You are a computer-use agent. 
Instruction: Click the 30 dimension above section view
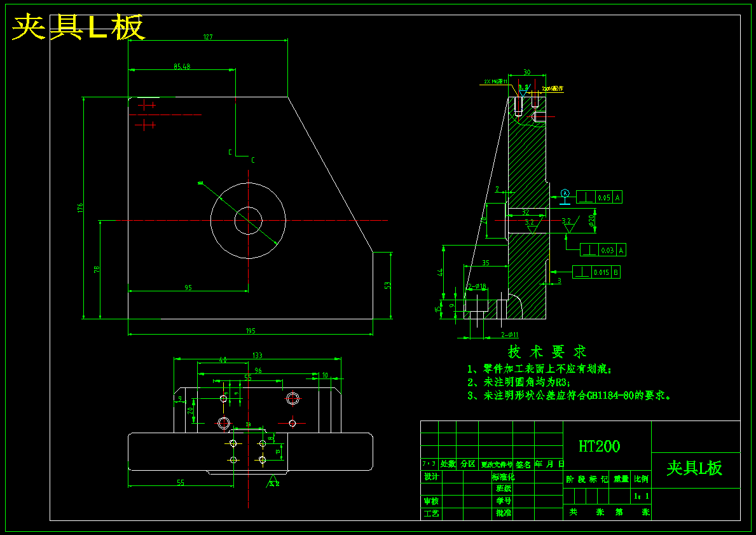(527, 73)
